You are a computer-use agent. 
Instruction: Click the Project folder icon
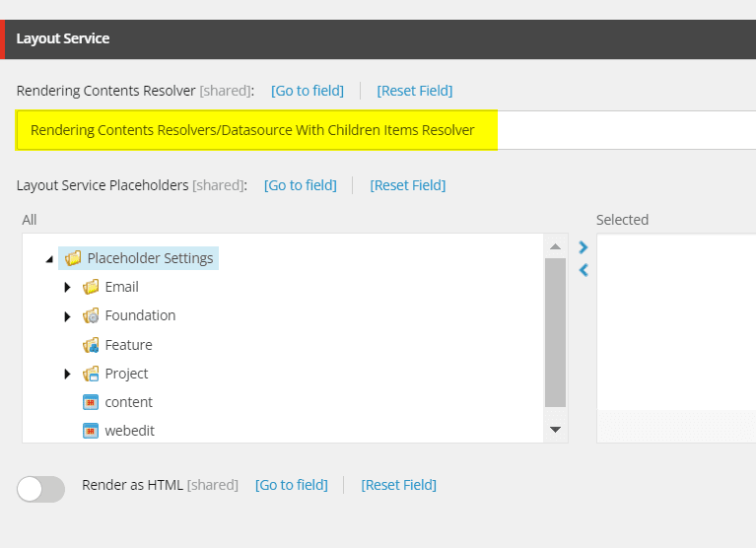click(91, 374)
